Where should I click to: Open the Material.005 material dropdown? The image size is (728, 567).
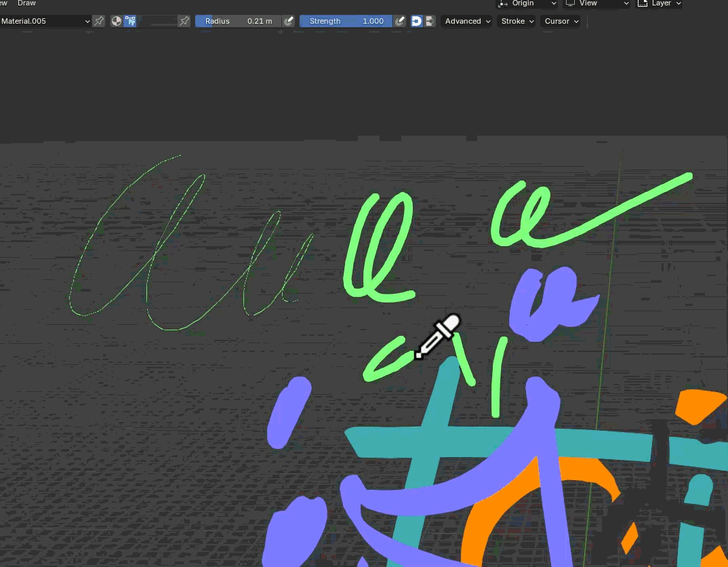click(x=45, y=21)
